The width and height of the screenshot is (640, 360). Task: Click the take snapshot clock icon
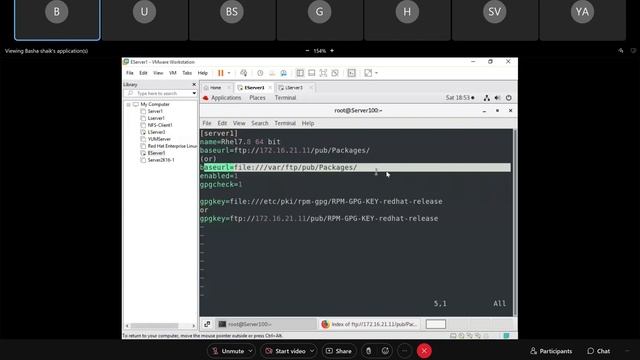pyautogui.click(x=260, y=73)
